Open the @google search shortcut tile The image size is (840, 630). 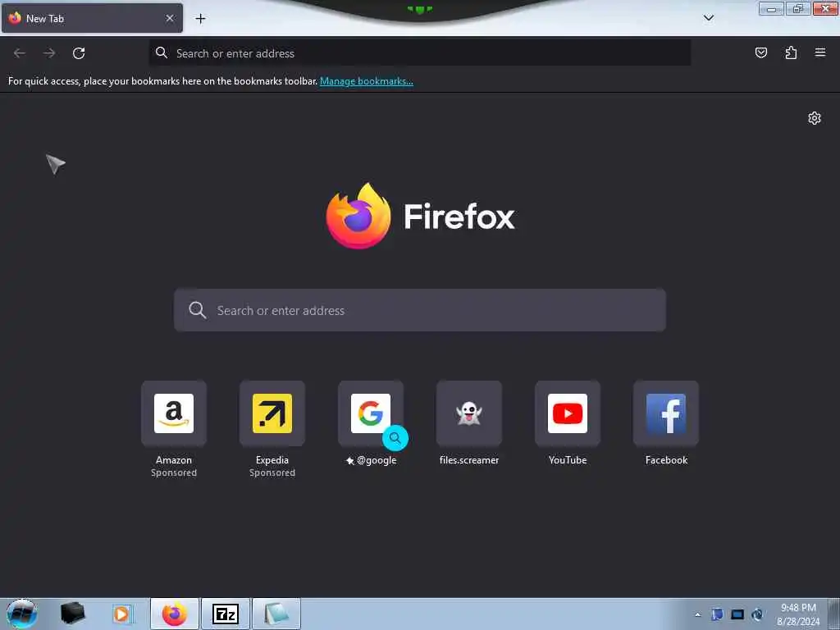[371, 413]
